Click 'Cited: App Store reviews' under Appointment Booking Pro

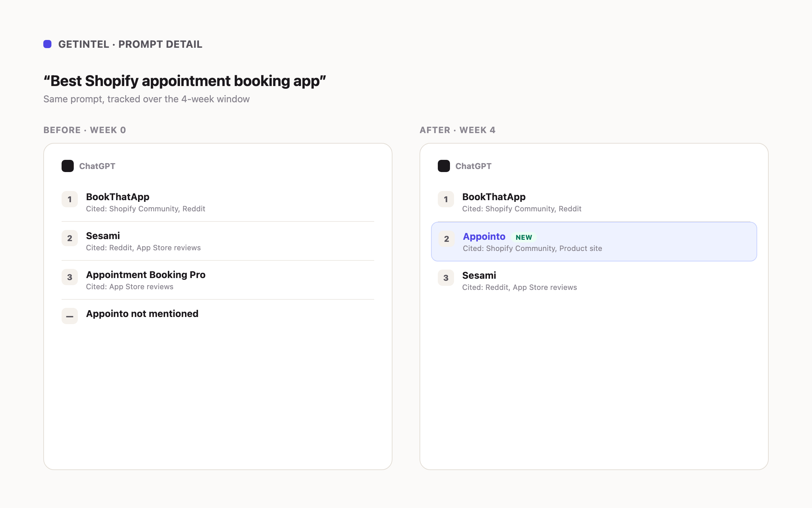click(x=130, y=287)
